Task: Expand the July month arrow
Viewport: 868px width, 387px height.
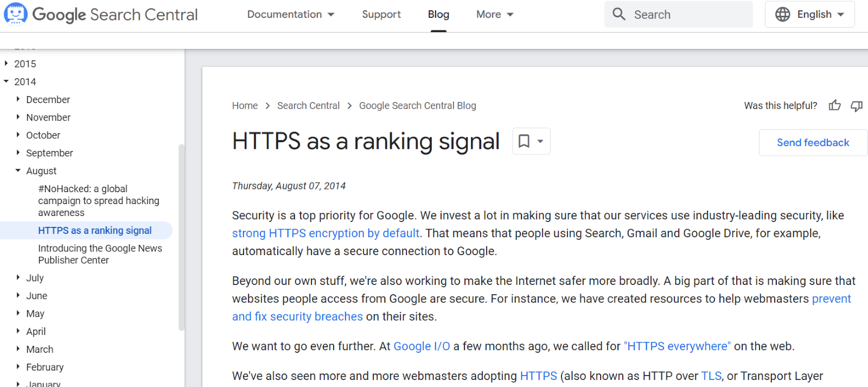Action: pos(18,277)
